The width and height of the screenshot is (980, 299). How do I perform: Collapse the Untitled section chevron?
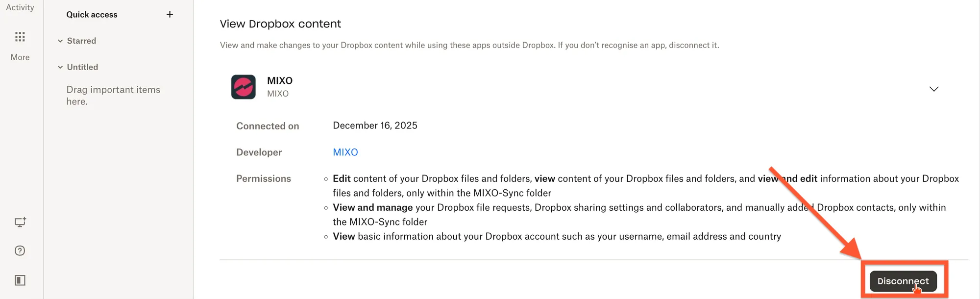click(x=60, y=67)
